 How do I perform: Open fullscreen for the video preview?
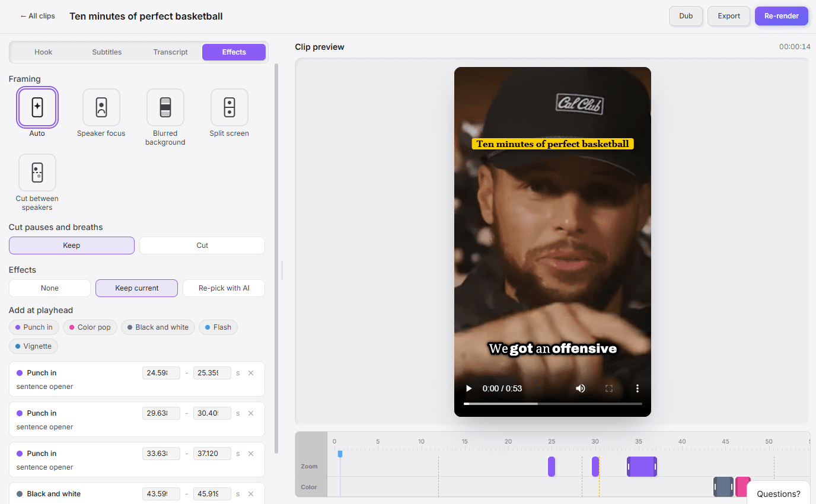coord(608,388)
